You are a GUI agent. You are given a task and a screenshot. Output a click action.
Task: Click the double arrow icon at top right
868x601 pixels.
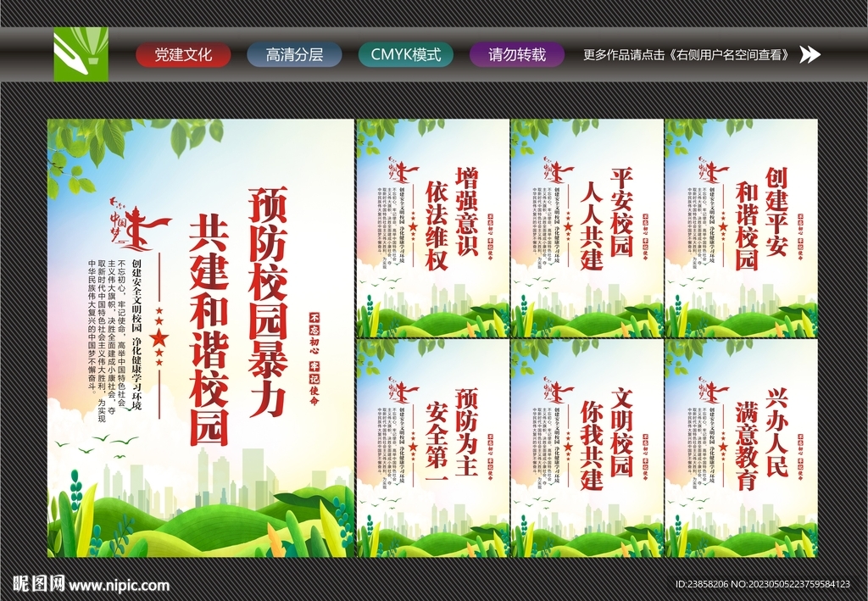(810, 54)
